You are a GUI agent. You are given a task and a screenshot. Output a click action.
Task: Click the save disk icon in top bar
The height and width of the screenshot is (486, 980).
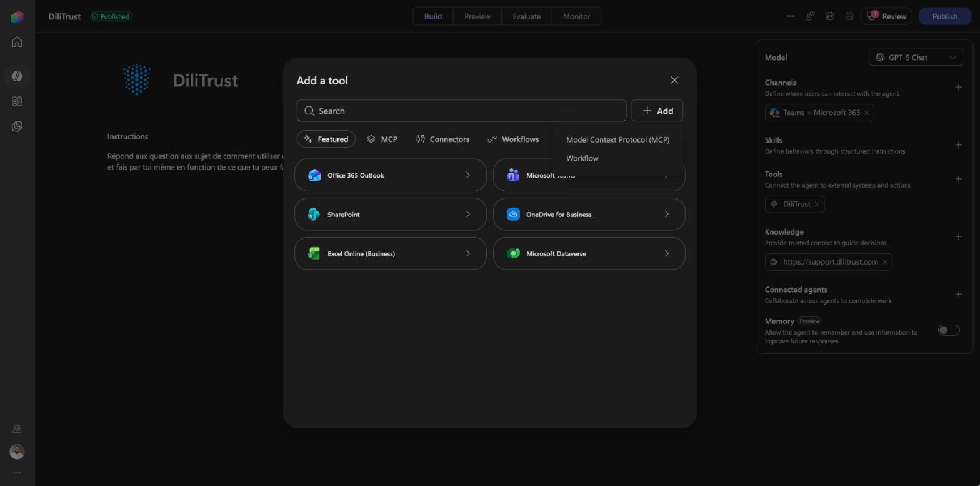point(849,16)
